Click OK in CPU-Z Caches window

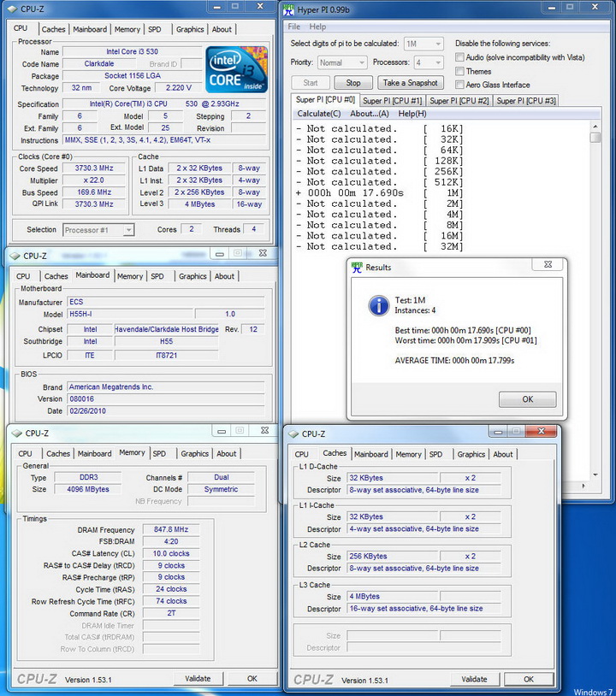[x=529, y=679]
